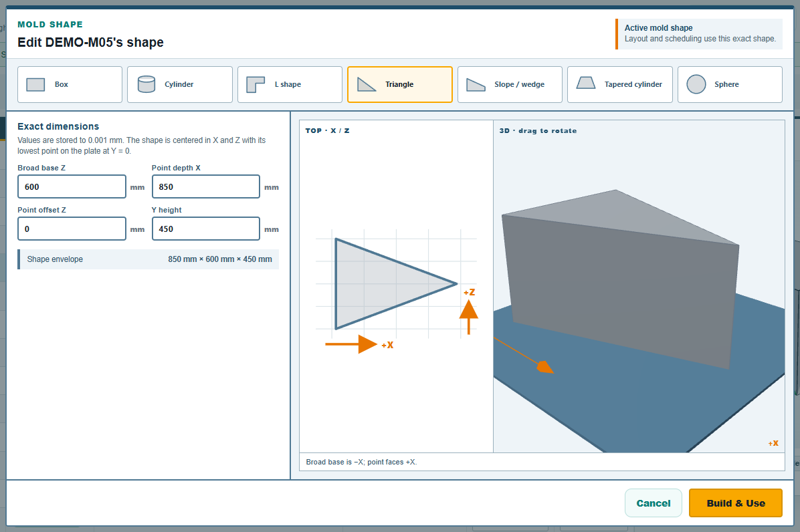
Task: Pick the L shape icon
Action: 256,85
